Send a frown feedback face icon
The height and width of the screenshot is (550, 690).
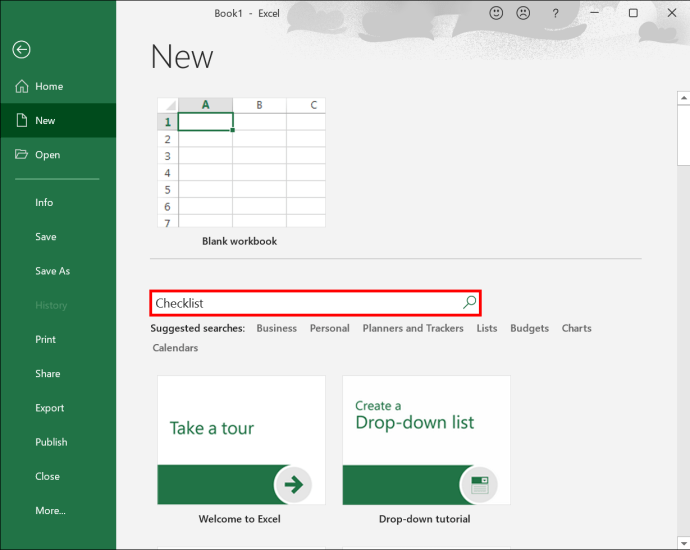click(523, 13)
